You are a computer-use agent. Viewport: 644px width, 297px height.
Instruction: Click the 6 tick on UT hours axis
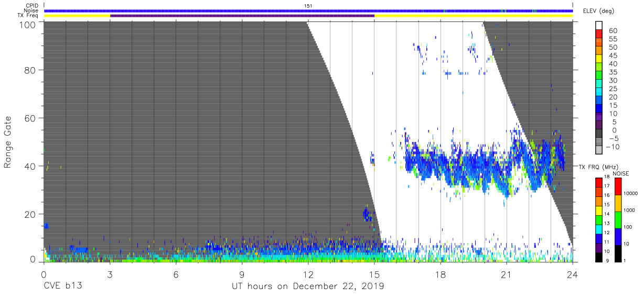(176, 274)
